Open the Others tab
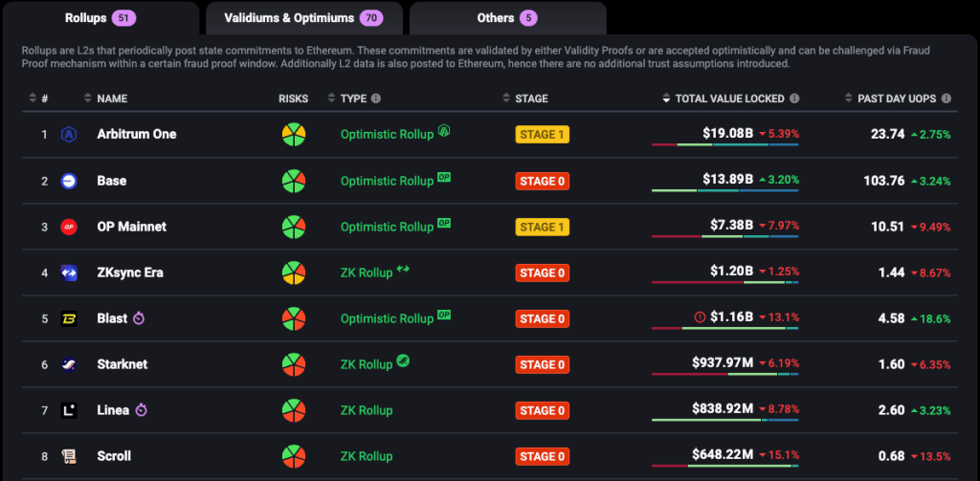Viewport: 980px width, 481px height. point(507,18)
